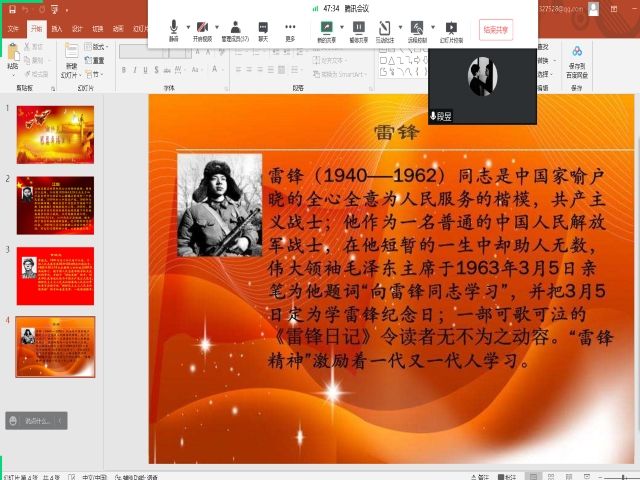The width and height of the screenshot is (640, 480).
Task: Click the user account avatar at top right
Action: [x=593, y=9]
